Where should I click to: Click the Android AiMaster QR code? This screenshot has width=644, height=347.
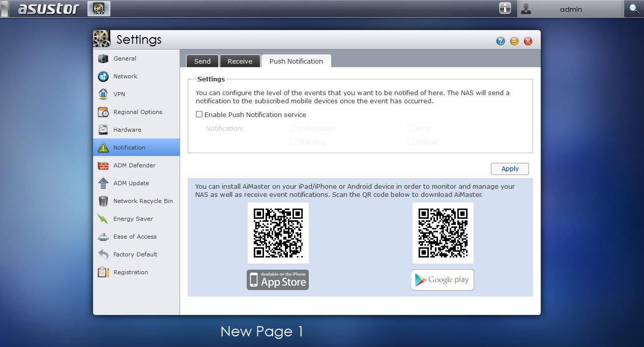coord(443,233)
